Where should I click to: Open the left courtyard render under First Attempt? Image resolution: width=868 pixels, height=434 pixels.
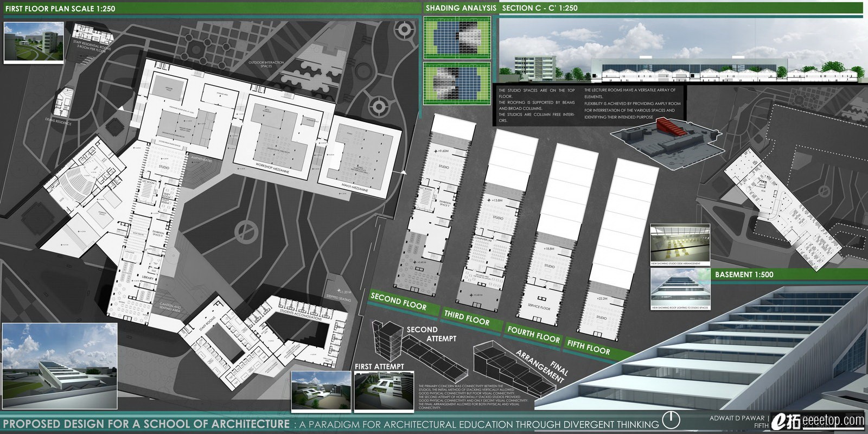(x=321, y=391)
